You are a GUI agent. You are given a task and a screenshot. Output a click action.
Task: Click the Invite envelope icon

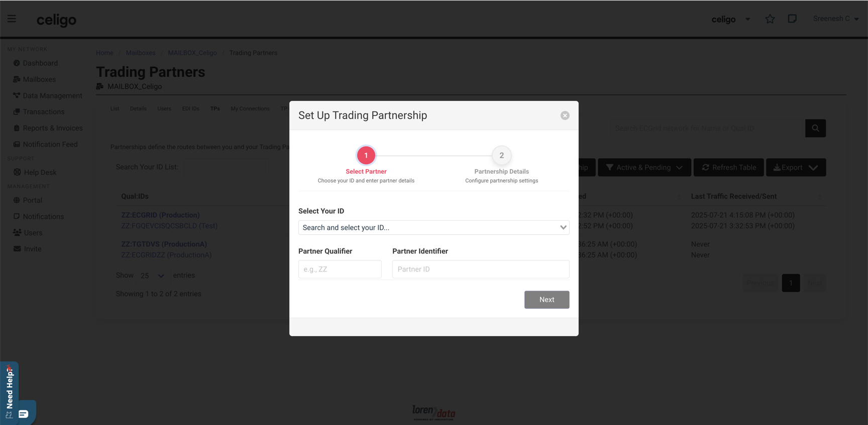pos(17,248)
